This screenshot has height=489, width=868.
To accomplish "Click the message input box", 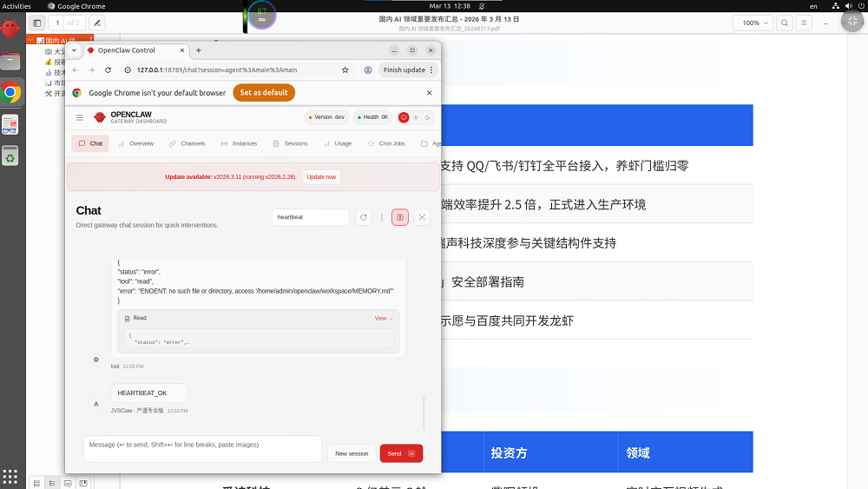I will [x=202, y=449].
